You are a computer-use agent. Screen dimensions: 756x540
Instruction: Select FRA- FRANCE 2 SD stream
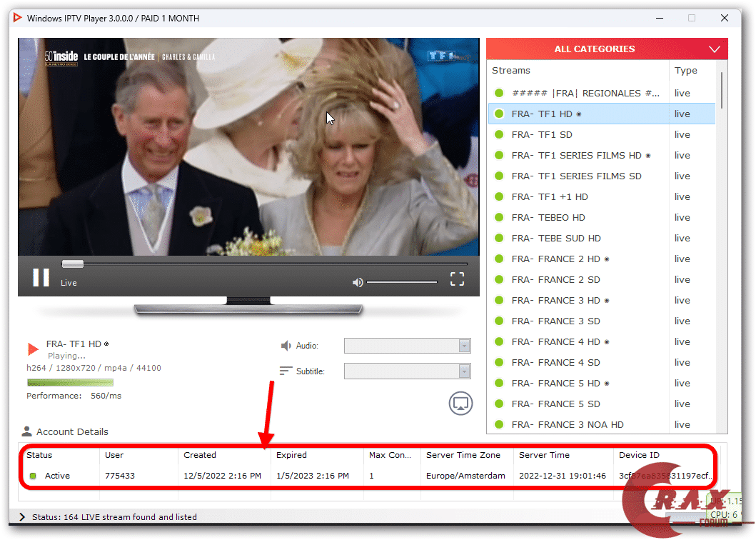(601, 280)
